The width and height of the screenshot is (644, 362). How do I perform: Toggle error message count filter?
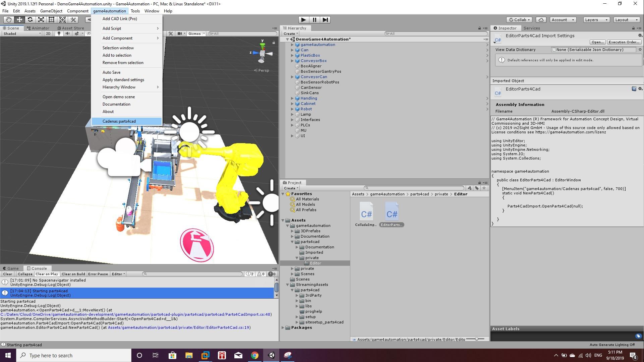click(x=272, y=274)
